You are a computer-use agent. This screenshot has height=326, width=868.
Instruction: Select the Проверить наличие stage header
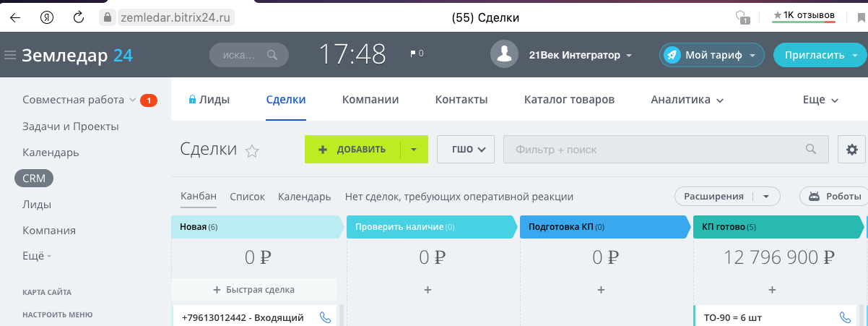tap(432, 227)
